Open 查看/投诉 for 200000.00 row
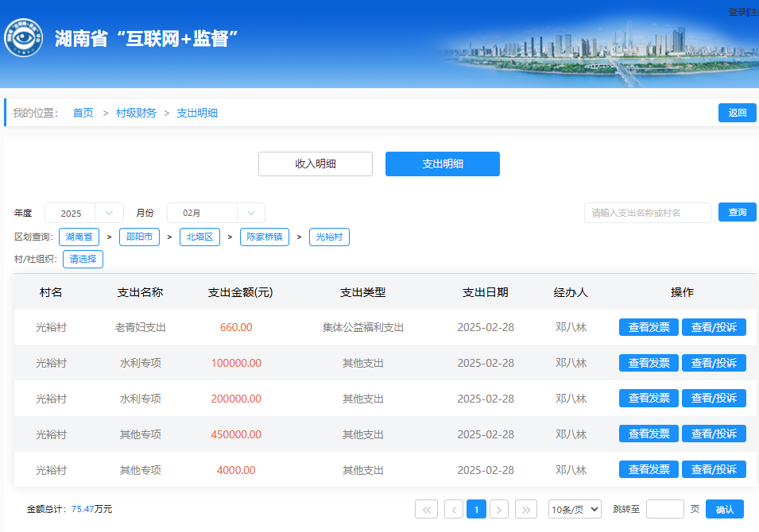This screenshot has width=759, height=532. [714, 398]
